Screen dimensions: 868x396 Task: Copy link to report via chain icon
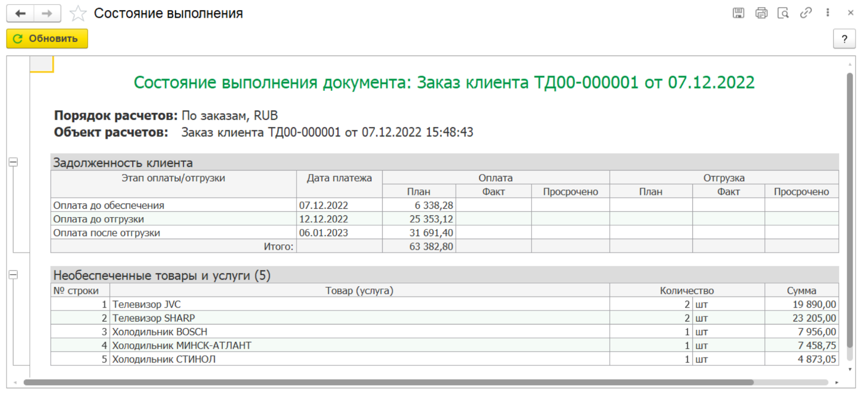805,13
